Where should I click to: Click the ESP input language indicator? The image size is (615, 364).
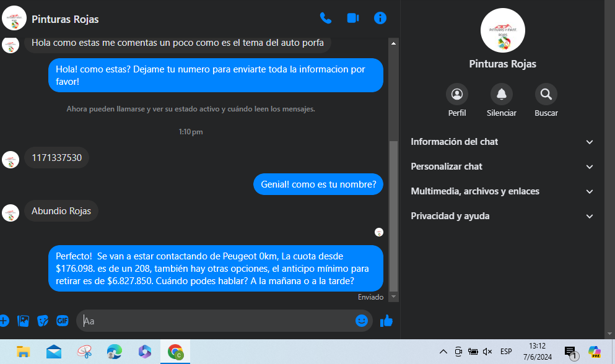(506, 352)
